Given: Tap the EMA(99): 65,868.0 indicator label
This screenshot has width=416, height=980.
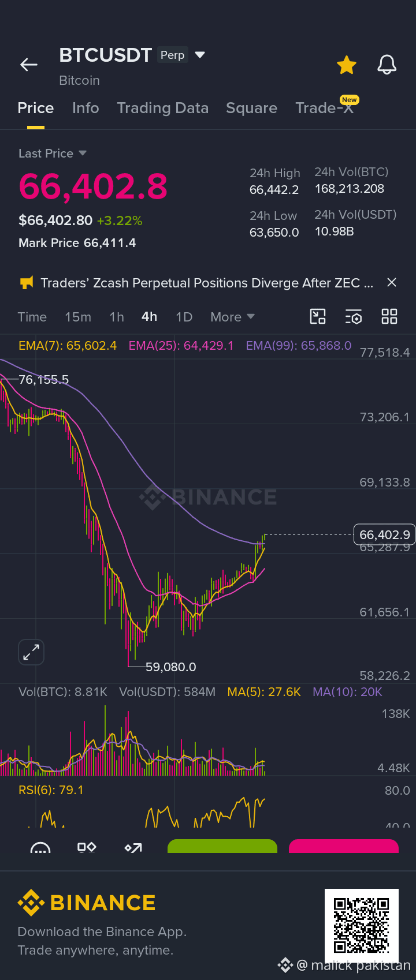Looking at the screenshot, I should click(299, 346).
